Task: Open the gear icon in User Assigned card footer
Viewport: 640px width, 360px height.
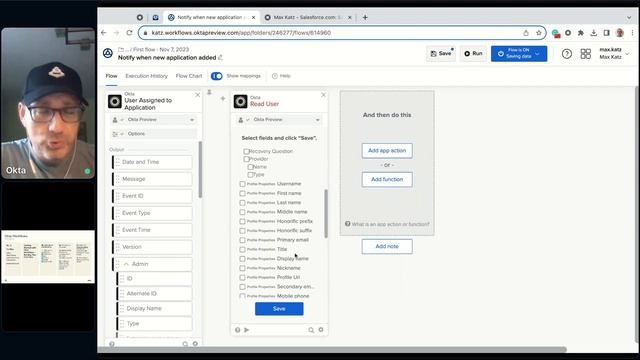Action: [x=195, y=344]
